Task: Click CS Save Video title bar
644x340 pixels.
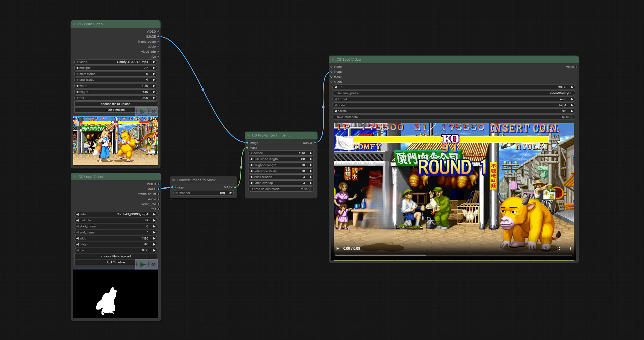Action: (x=454, y=59)
